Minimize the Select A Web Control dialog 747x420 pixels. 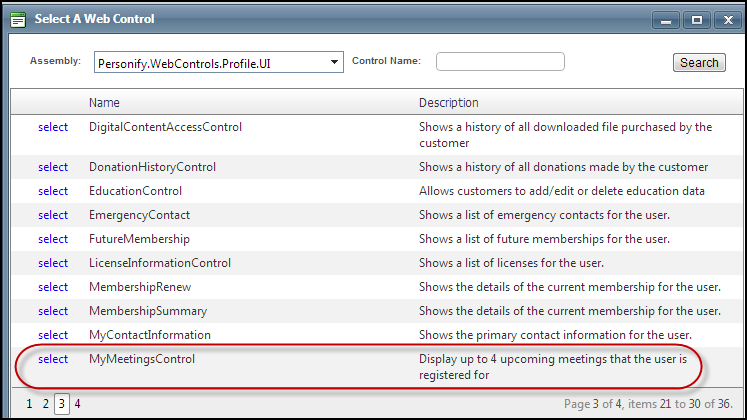(667, 19)
